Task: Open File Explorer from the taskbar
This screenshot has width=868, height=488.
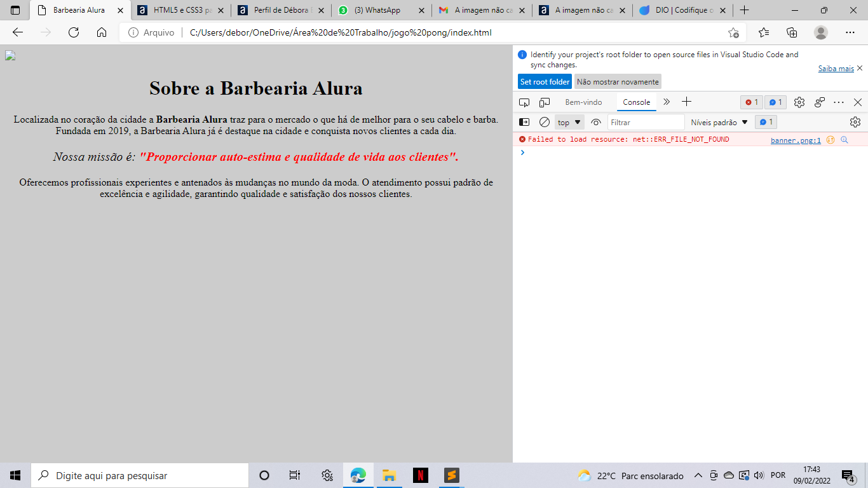Action: click(390, 475)
